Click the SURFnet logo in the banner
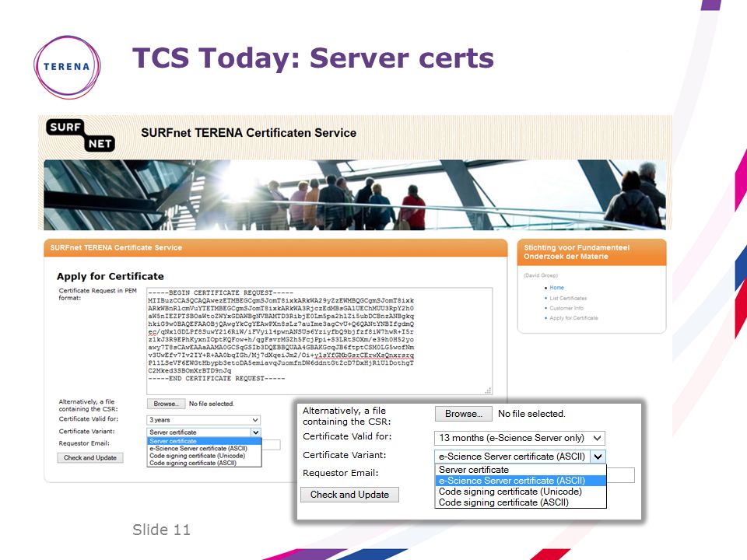The width and height of the screenshot is (747, 560). tap(80, 135)
